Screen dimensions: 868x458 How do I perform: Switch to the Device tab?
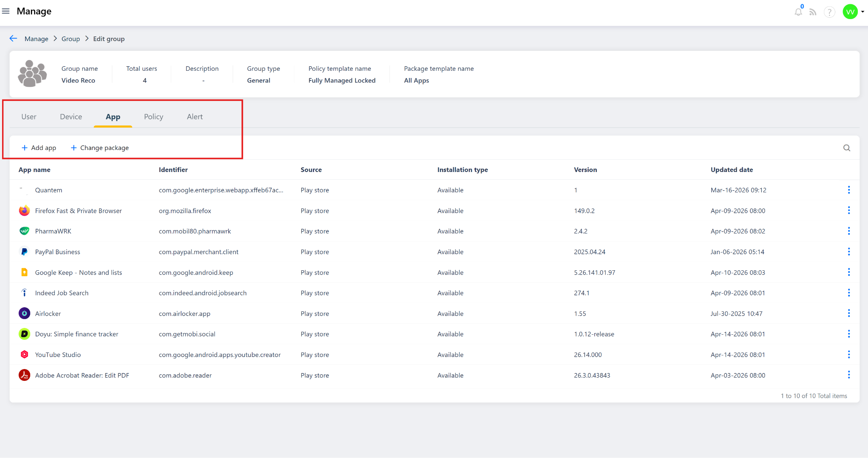[x=71, y=117]
